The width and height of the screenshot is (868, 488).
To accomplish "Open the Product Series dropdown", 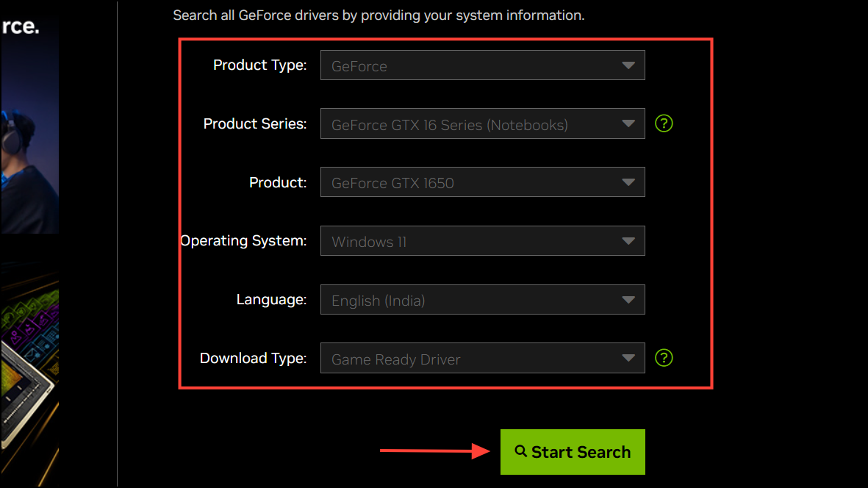I will tap(482, 124).
